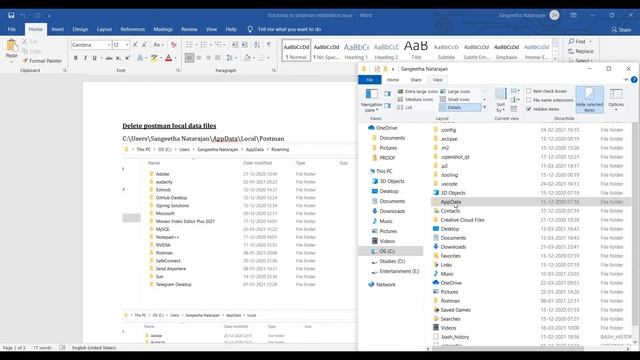Click the Explorer help question mark icon
640x360 pixels.
point(634,80)
